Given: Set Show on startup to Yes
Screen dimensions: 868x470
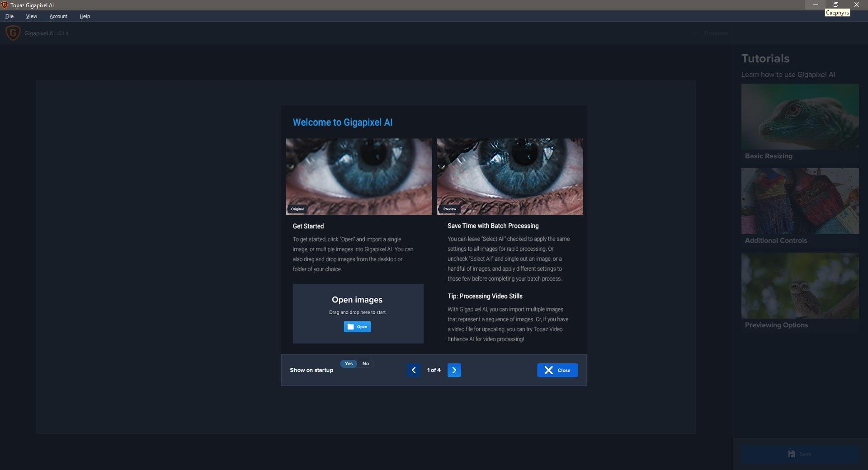Looking at the screenshot, I should [349, 363].
